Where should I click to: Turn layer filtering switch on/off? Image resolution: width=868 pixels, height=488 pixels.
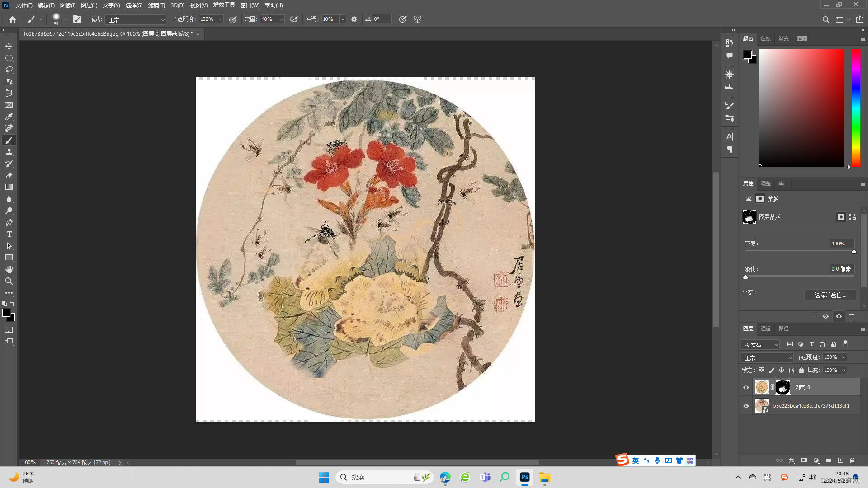(x=845, y=344)
